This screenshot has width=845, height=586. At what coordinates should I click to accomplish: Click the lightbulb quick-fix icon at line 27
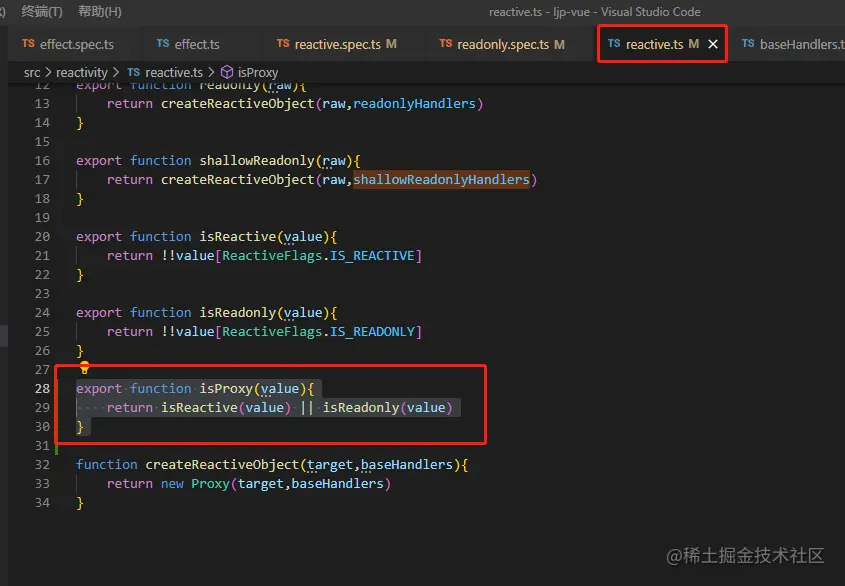85,368
